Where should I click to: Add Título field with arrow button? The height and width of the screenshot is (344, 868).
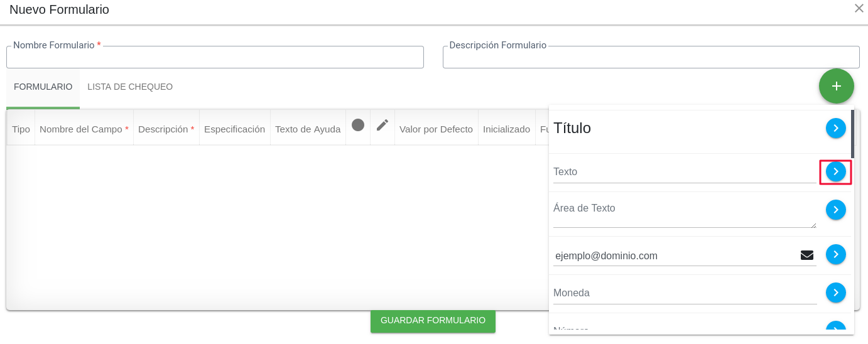pyautogui.click(x=835, y=128)
